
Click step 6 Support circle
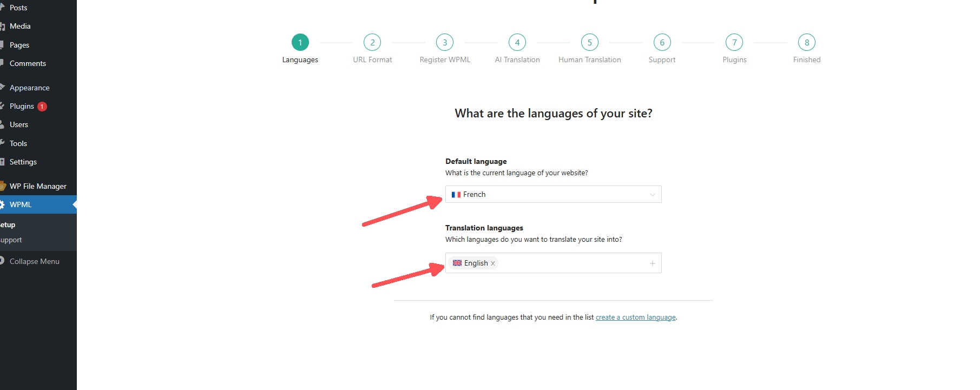pos(662,42)
